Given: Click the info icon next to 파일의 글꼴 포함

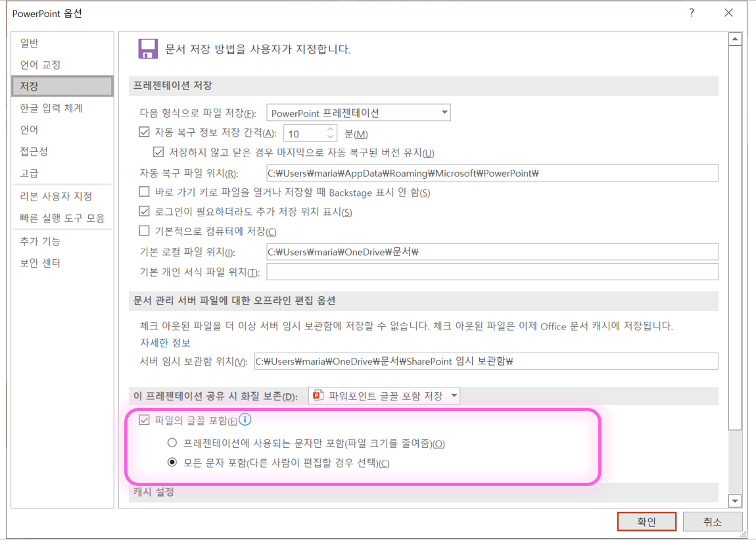Looking at the screenshot, I should pos(245,420).
